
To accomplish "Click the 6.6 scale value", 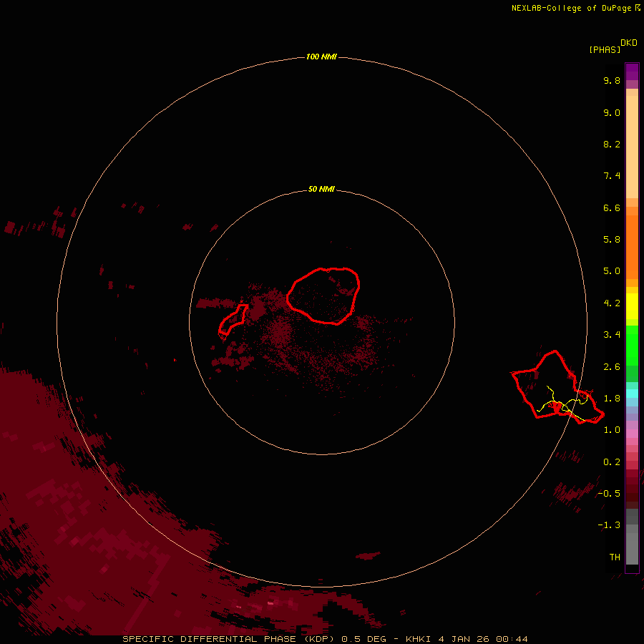I will click(x=612, y=208).
